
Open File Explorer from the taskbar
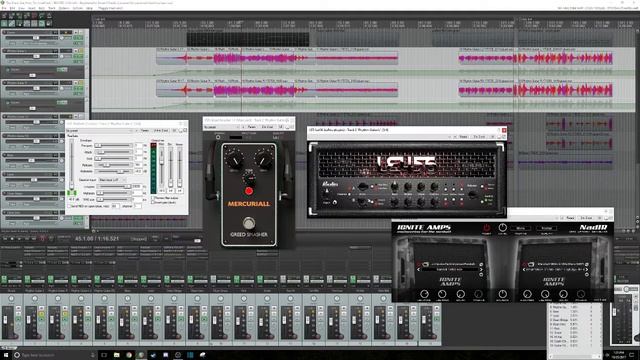(x=116, y=355)
